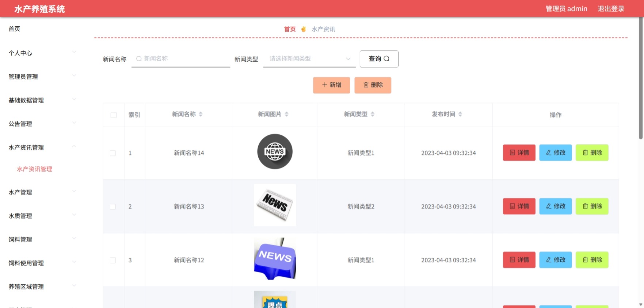Click the 查询 search button

click(379, 59)
